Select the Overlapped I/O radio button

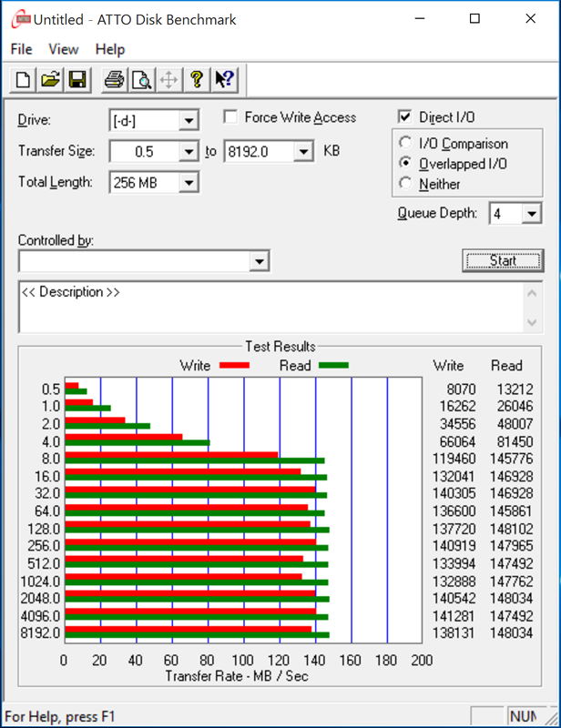click(405, 163)
